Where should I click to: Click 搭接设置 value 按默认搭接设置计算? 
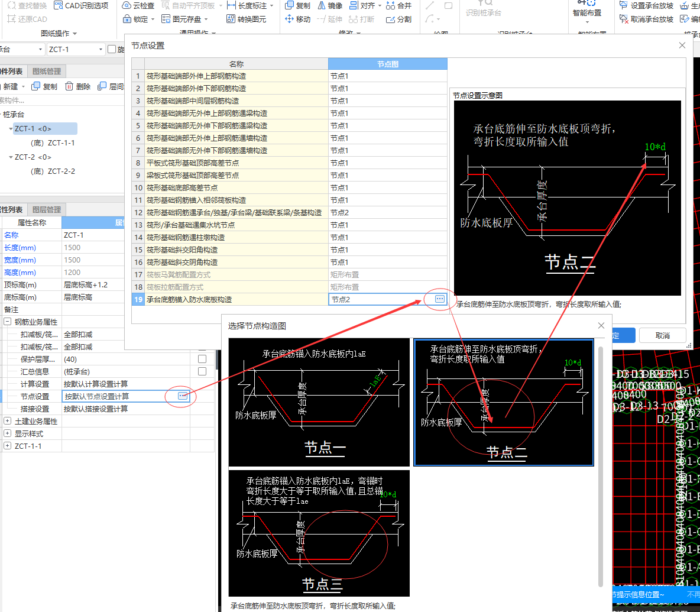click(126, 409)
